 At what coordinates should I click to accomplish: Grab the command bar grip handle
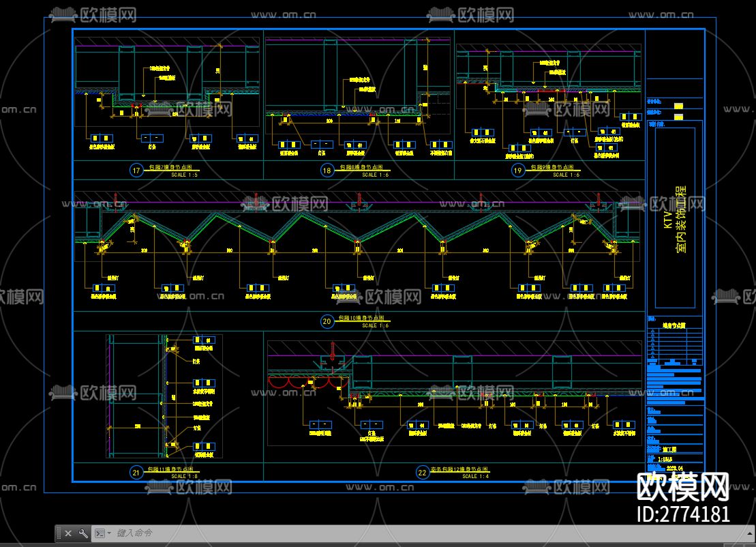point(59,533)
